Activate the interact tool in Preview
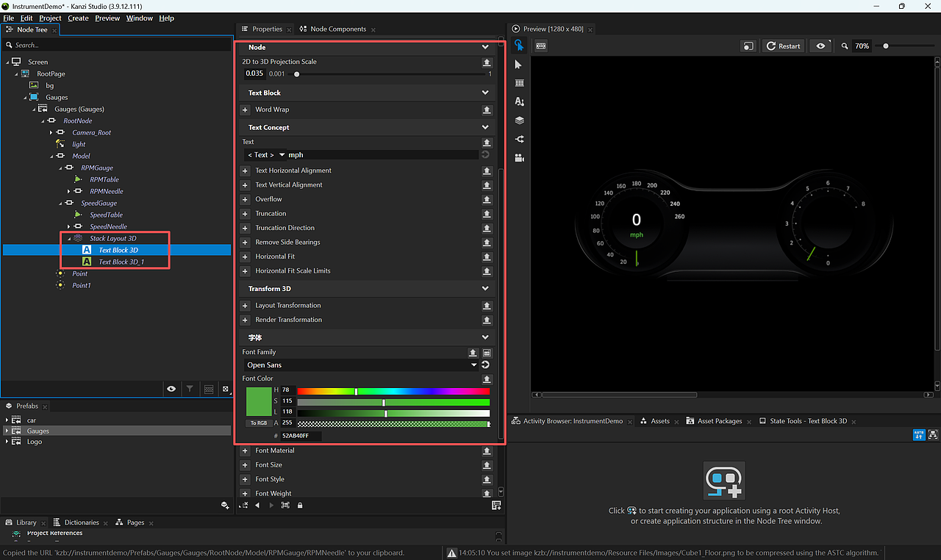 tap(519, 46)
